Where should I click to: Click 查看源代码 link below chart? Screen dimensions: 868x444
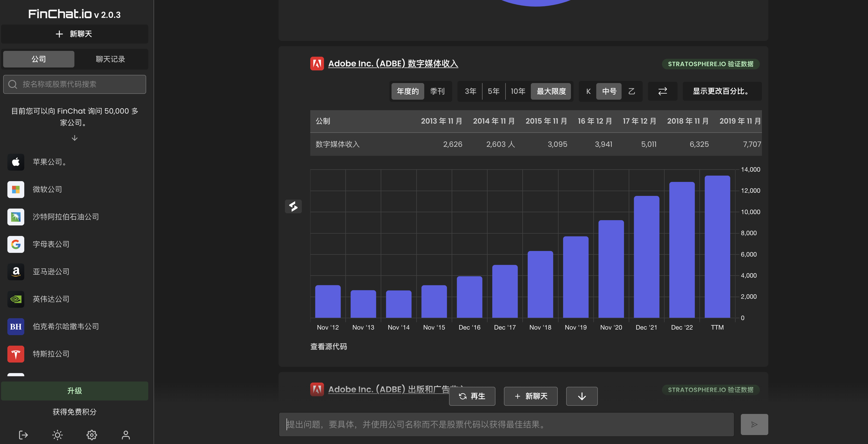coord(328,346)
